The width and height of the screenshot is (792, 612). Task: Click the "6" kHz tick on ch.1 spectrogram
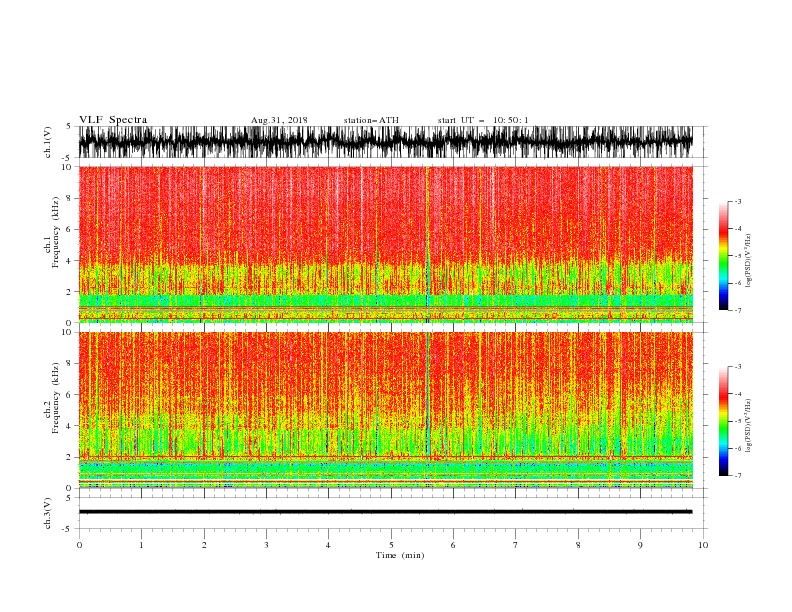[x=70, y=230]
